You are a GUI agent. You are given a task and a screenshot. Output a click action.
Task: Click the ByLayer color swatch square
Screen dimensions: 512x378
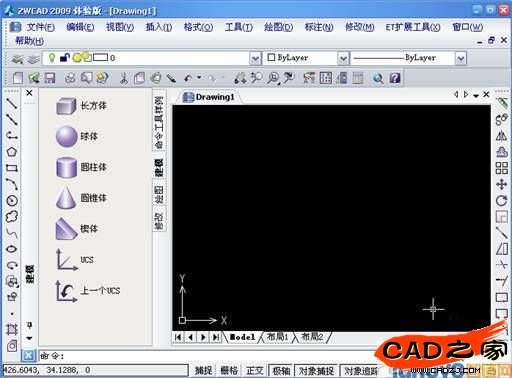coord(271,57)
